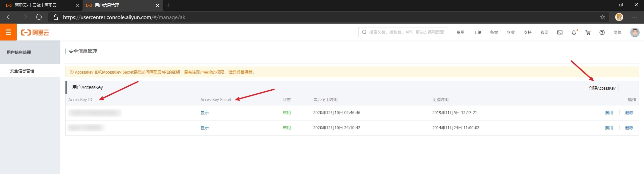Click creation time 2014年11月24日 11:00:03

coord(456,128)
